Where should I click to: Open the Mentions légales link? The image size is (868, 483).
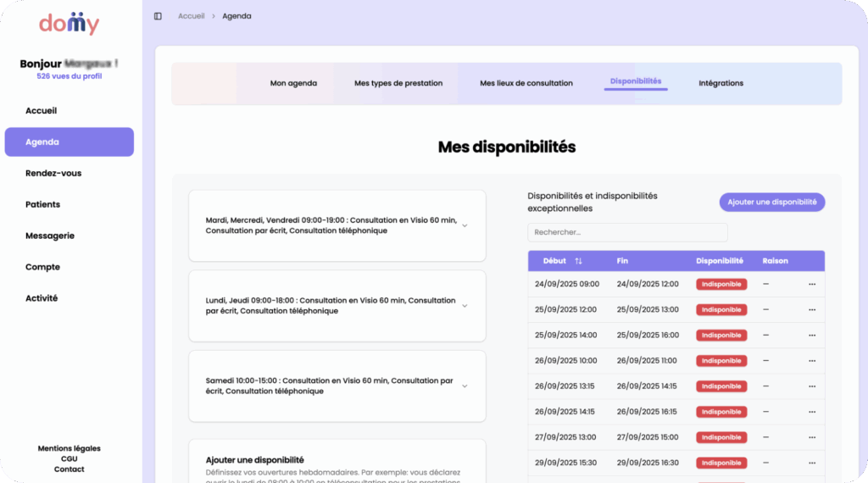point(69,448)
